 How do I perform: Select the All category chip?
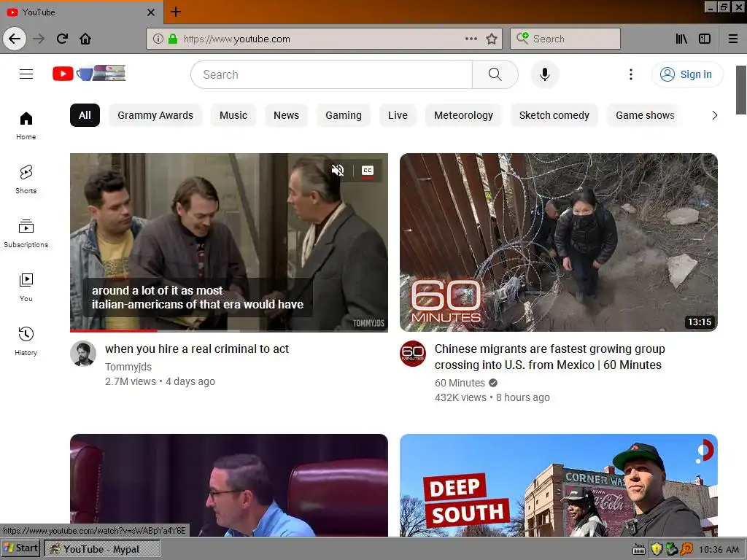point(85,115)
